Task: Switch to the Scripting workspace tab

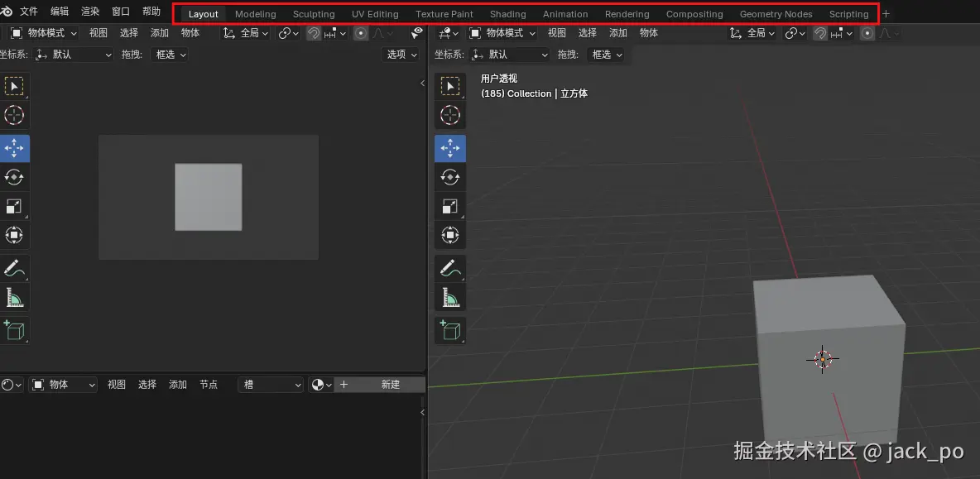Action: tap(848, 14)
